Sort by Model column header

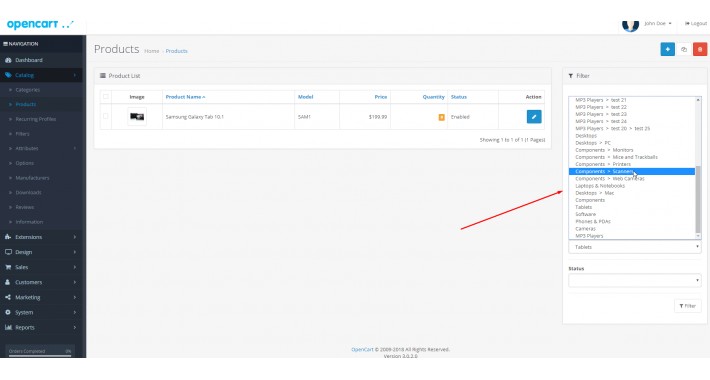(x=305, y=96)
